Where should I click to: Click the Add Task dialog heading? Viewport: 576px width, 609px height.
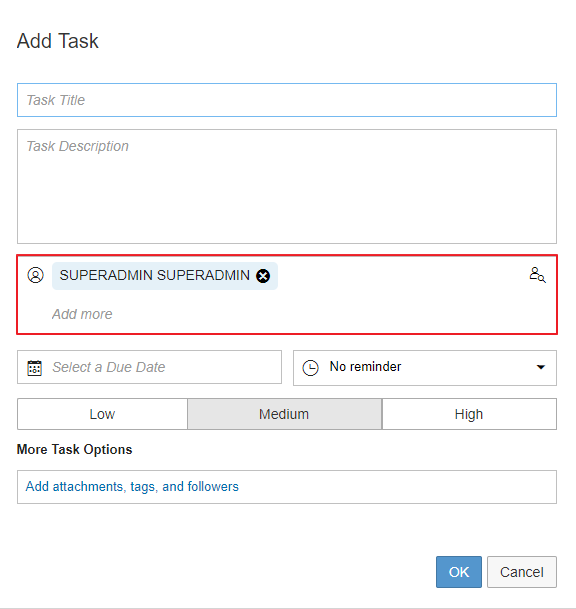(57, 41)
